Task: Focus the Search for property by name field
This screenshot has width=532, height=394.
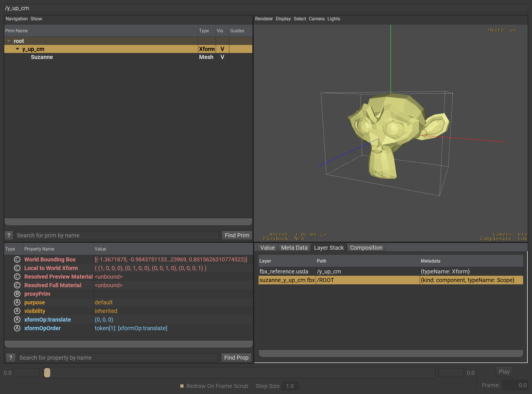Action: (x=118, y=358)
